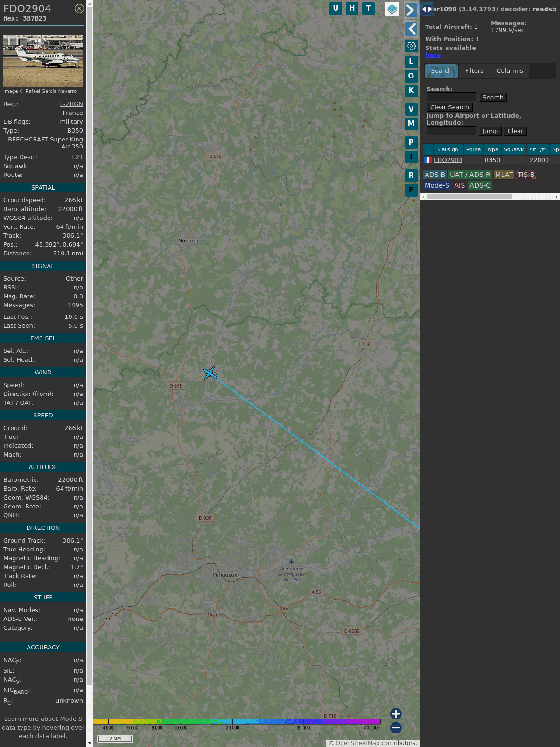Toggle the F map button
Screen dimensions: 560x747
click(x=411, y=190)
